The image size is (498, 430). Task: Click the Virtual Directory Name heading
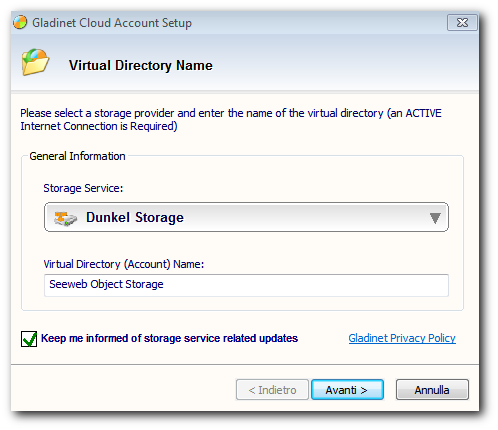click(141, 65)
